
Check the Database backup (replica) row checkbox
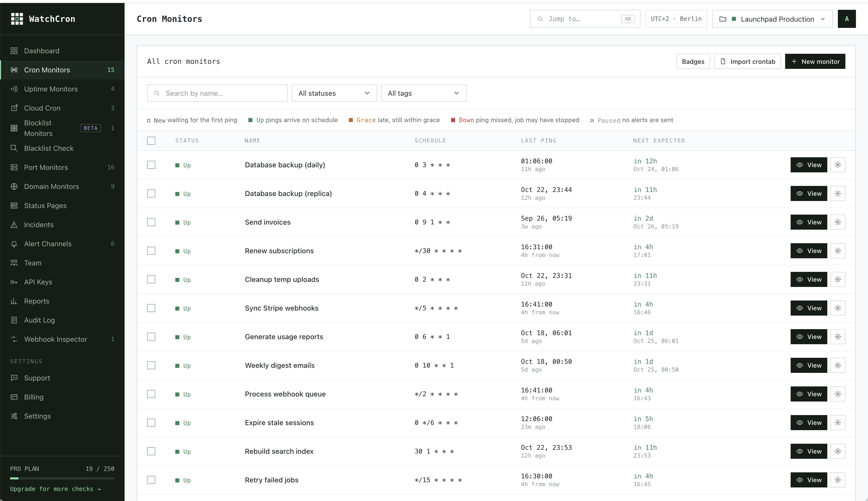[x=151, y=193]
